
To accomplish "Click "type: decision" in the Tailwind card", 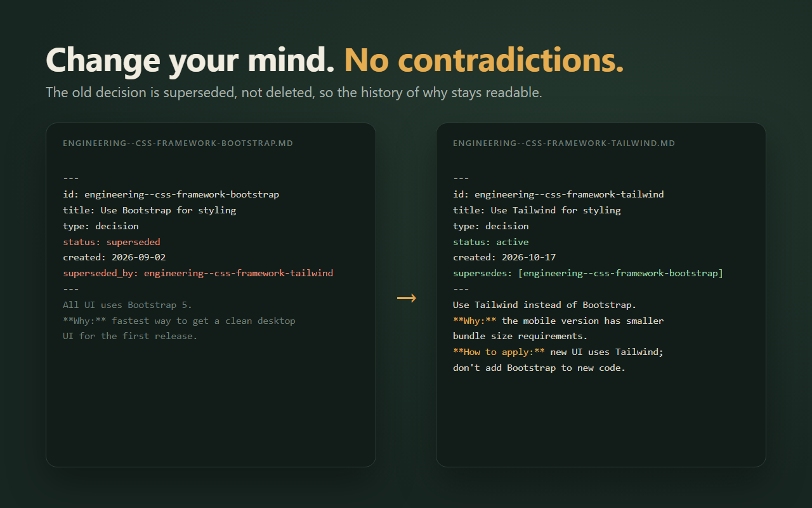I will [x=490, y=226].
